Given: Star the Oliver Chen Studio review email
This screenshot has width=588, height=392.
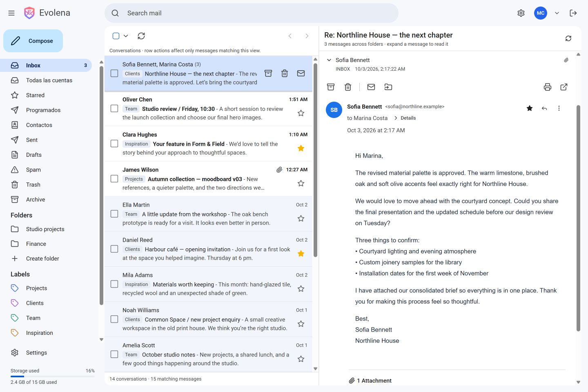Looking at the screenshot, I should pos(301,113).
